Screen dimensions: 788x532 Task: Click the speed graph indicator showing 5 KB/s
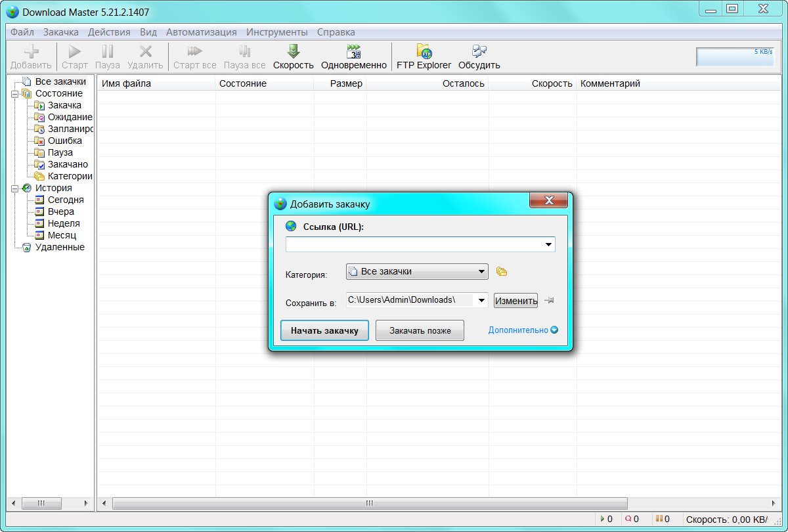point(735,56)
